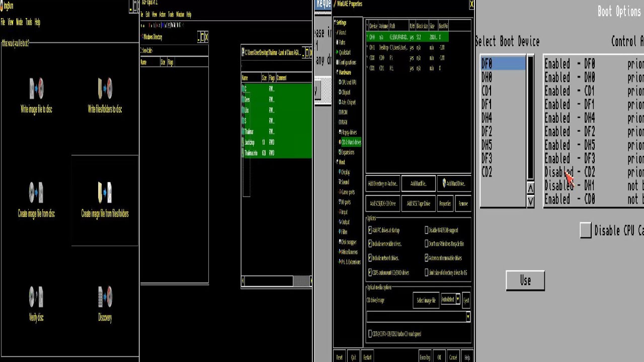The height and width of the screenshot is (362, 644).
Task: Open the Help menu in ADF Opus
Action: click(189, 15)
